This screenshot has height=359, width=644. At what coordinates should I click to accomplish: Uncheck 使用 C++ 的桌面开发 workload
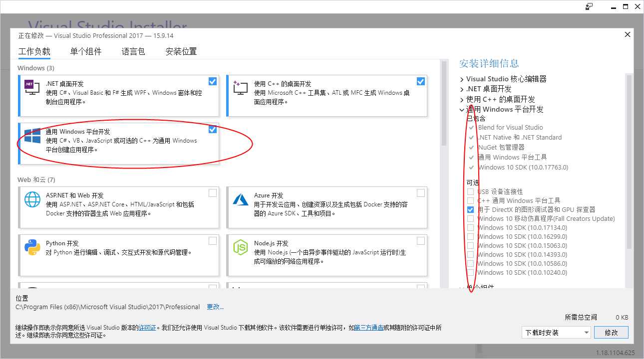(x=421, y=81)
